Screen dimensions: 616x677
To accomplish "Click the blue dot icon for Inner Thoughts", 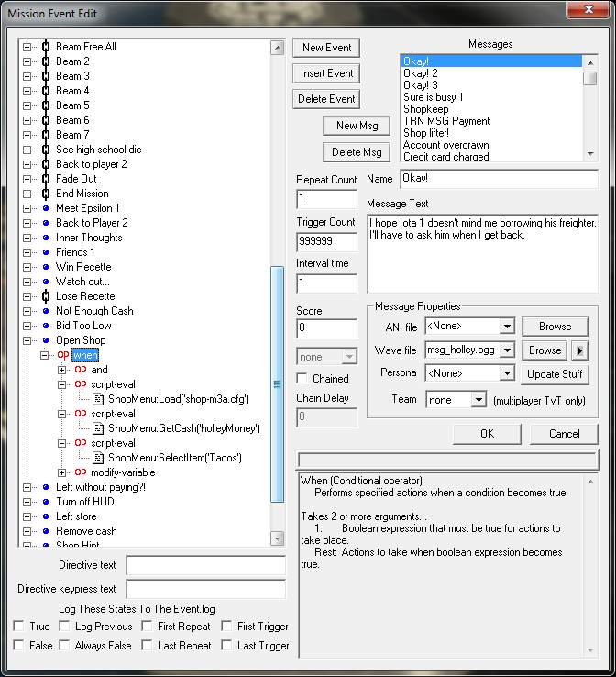I will pos(46,238).
